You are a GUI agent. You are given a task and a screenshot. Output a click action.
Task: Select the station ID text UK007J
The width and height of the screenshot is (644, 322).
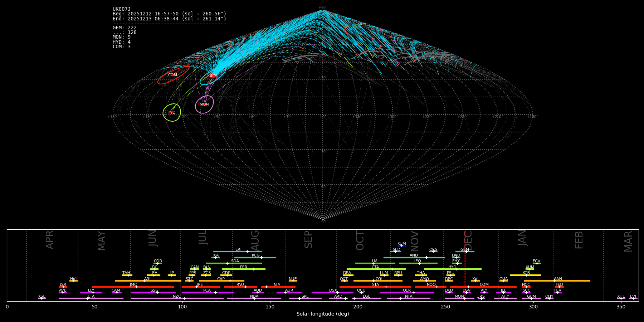coord(122,9)
